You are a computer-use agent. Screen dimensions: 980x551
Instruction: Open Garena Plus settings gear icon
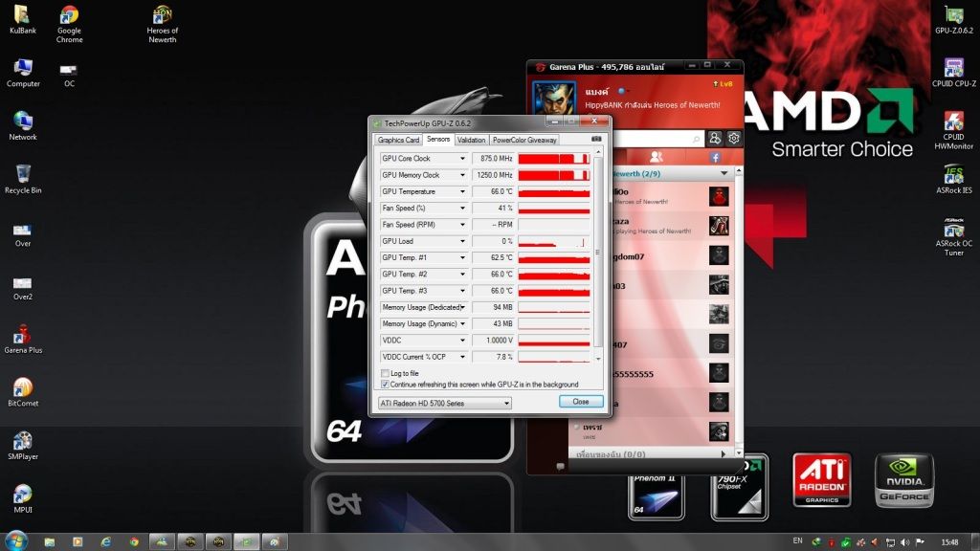(x=734, y=139)
